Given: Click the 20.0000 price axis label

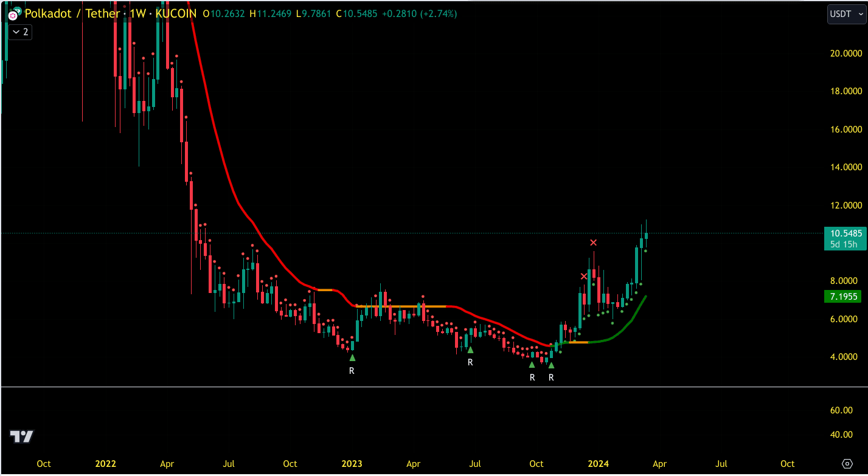Looking at the screenshot, I should 846,53.
